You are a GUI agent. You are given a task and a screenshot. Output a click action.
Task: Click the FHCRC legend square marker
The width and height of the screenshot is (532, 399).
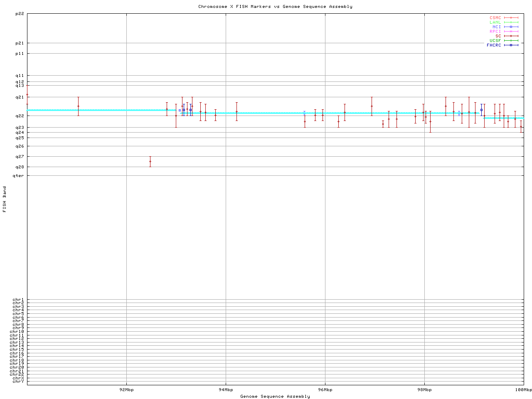(x=511, y=45)
